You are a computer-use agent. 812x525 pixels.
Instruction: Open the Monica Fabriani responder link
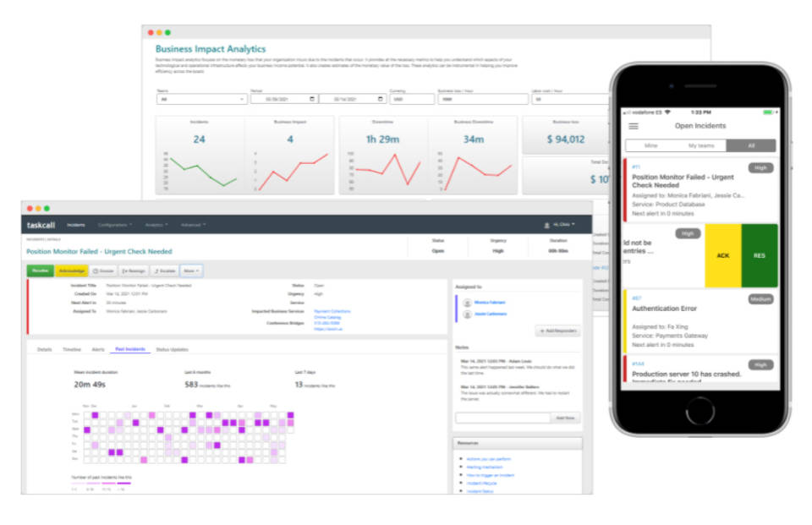coord(490,303)
